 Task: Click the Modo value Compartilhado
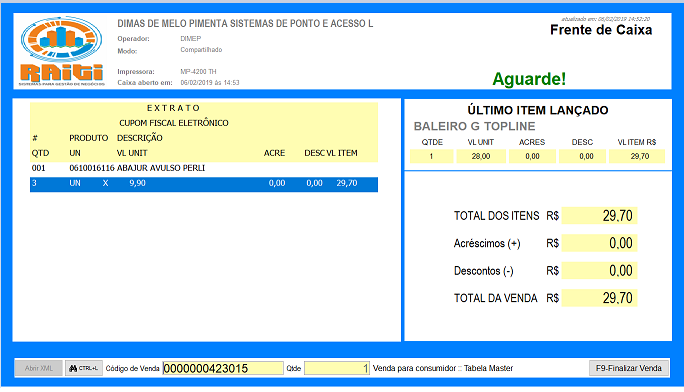[201, 50]
